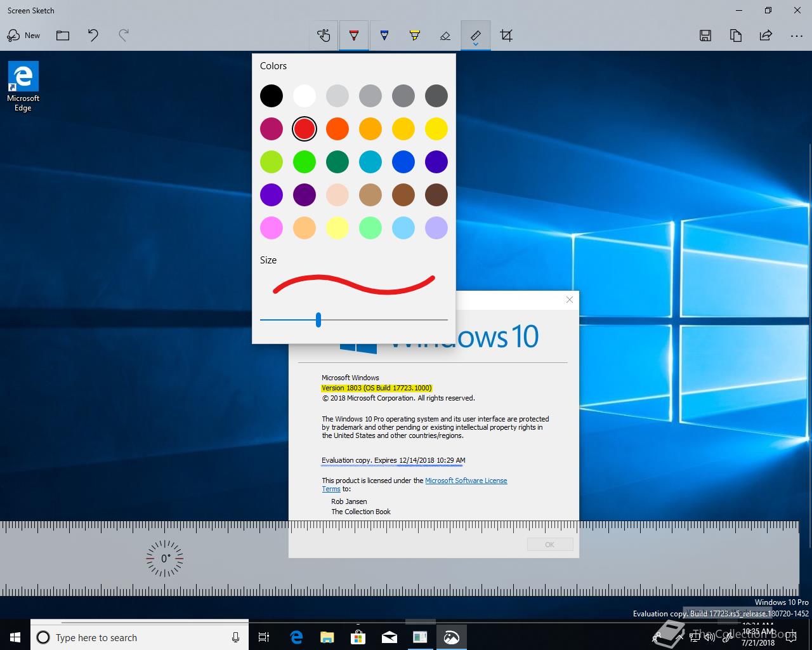Activate the crop tool
812x650 pixels.
[x=506, y=36]
